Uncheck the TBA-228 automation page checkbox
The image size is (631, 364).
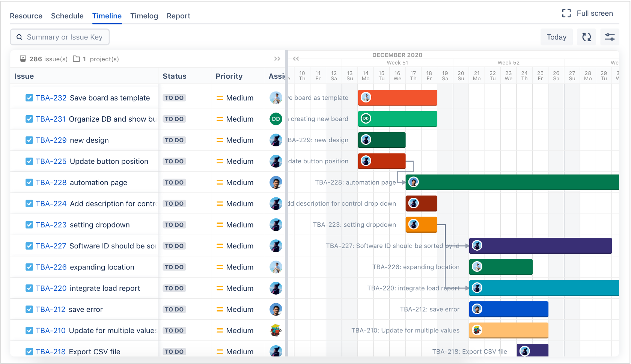tap(29, 183)
